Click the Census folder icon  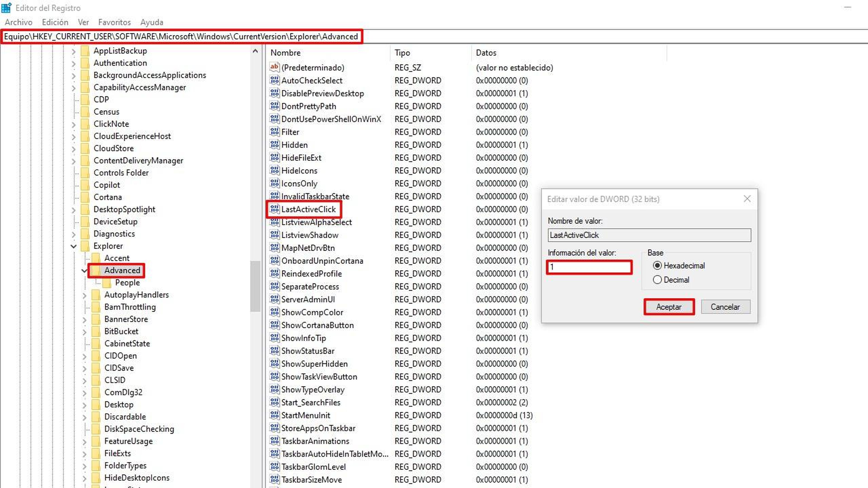coord(85,111)
